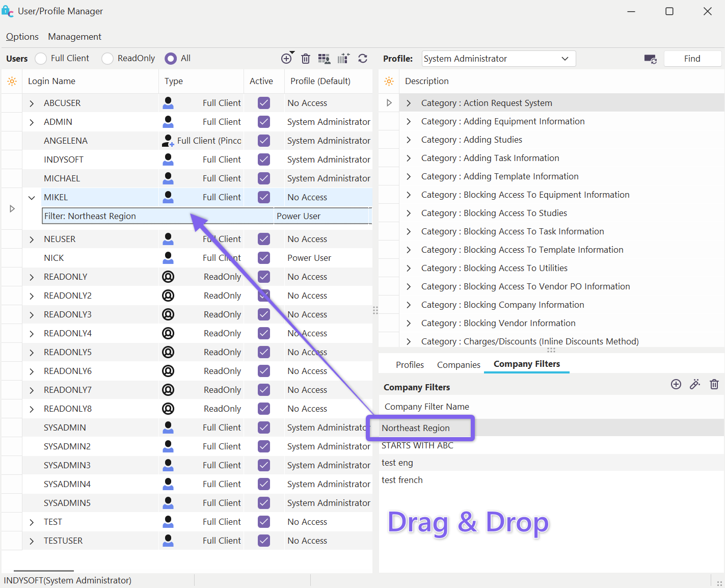Uncheck the Active checkbox for ABCUSER

(x=264, y=103)
